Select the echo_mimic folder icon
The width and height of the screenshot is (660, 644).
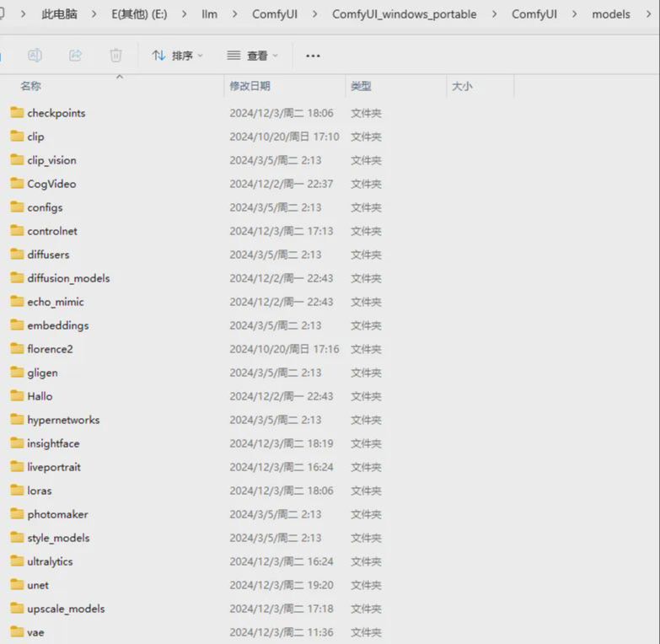tap(17, 301)
